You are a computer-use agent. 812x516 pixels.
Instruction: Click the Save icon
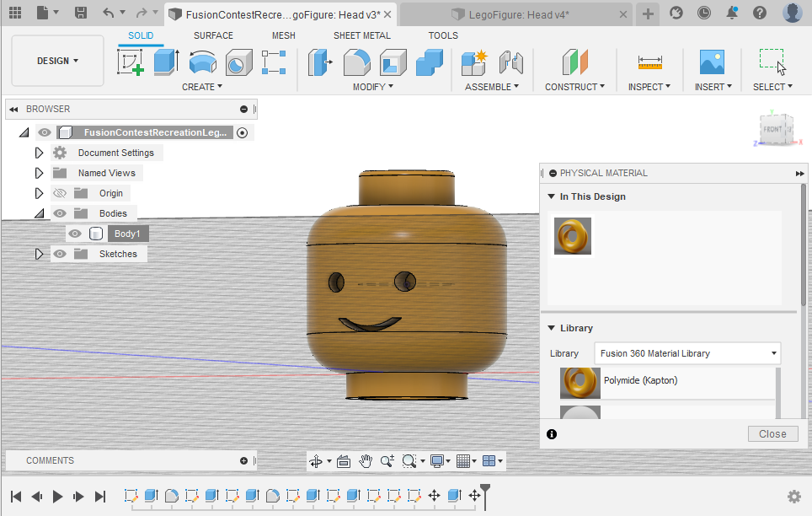(80, 13)
